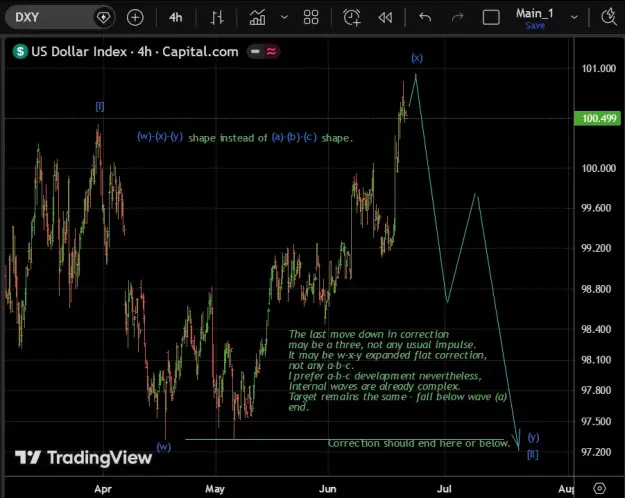The height and width of the screenshot is (498, 625).
Task: Select the [II] wave label at bottom
Action: click(x=533, y=455)
